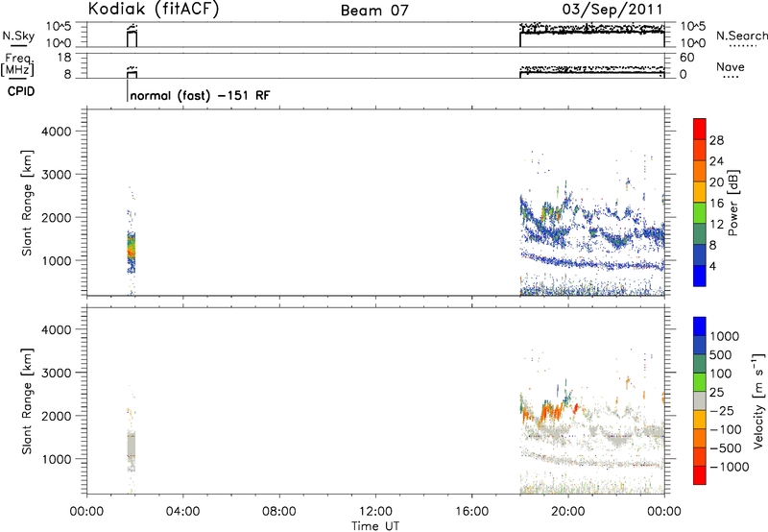Click the date "03/Sep/2011"
The width and height of the screenshot is (768, 532).
pos(612,10)
